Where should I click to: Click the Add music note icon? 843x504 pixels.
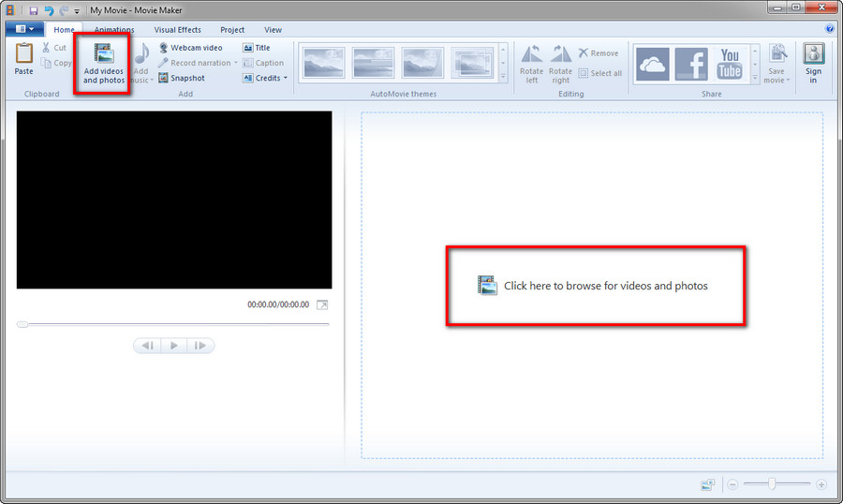click(141, 53)
